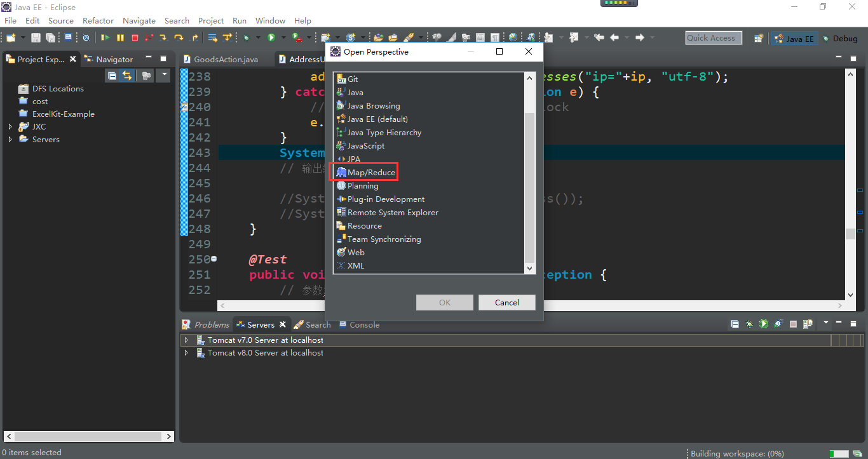The image size is (868, 459).
Task: Click the yellow Suspend icon
Action: pos(120,38)
